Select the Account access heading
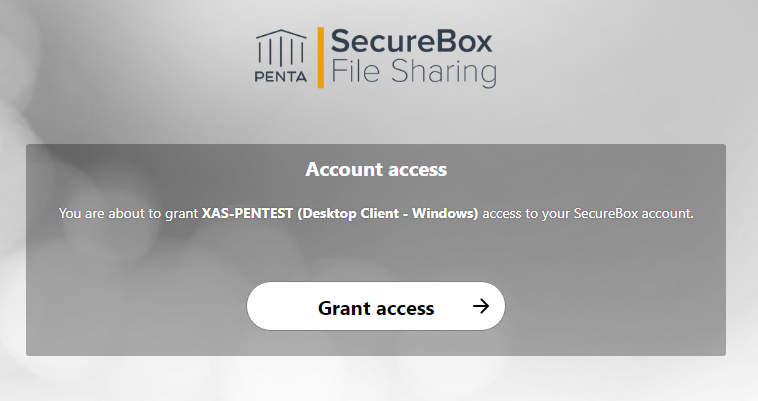This screenshot has height=401, width=758. (x=376, y=170)
